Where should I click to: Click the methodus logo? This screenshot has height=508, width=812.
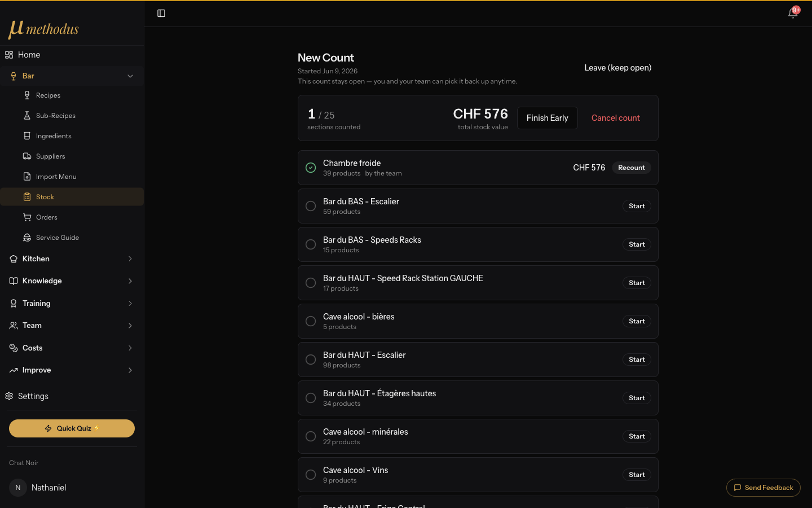(43, 29)
